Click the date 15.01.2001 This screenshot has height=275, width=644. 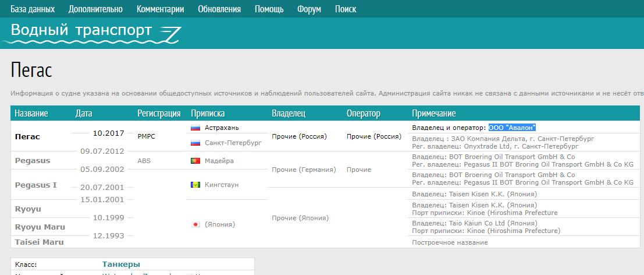pyautogui.click(x=102, y=200)
